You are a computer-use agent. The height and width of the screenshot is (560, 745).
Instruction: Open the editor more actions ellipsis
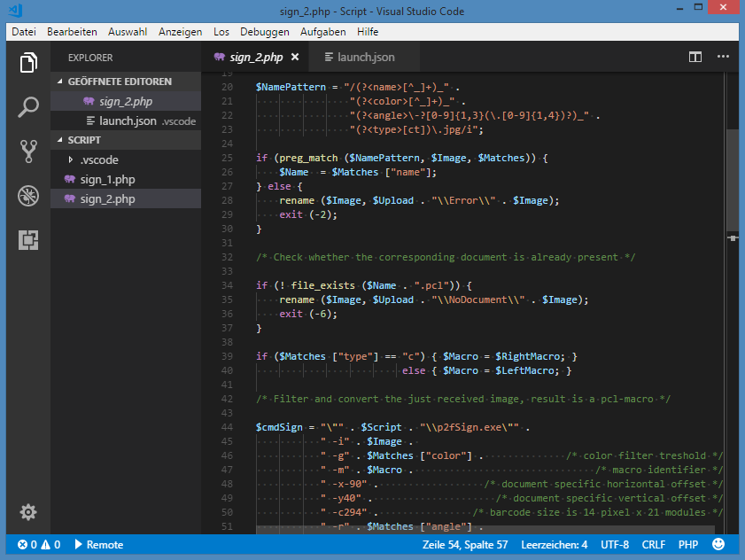point(722,58)
